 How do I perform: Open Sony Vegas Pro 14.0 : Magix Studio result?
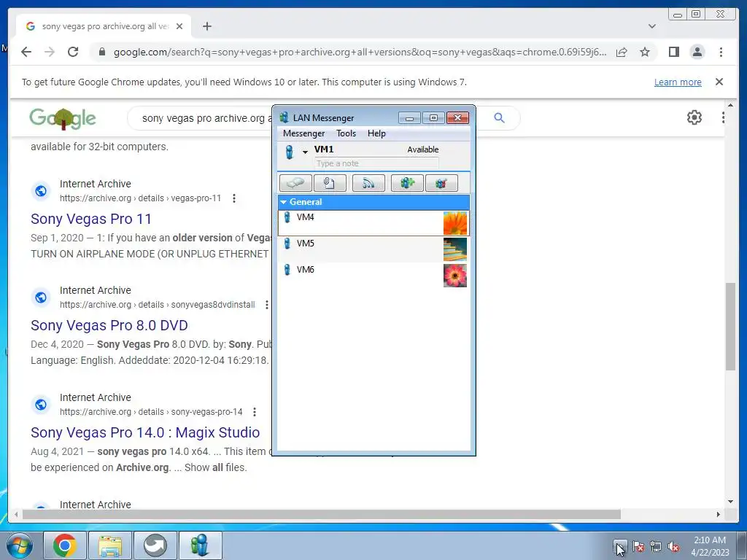click(x=145, y=432)
